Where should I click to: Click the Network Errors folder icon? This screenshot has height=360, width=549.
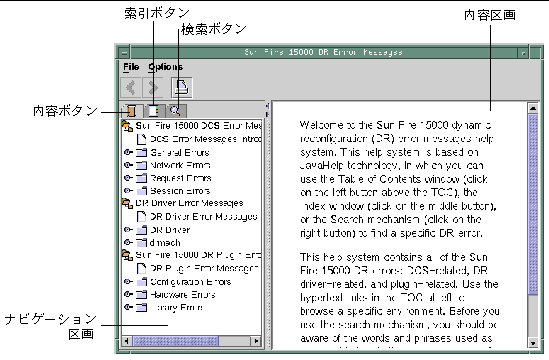click(x=141, y=165)
